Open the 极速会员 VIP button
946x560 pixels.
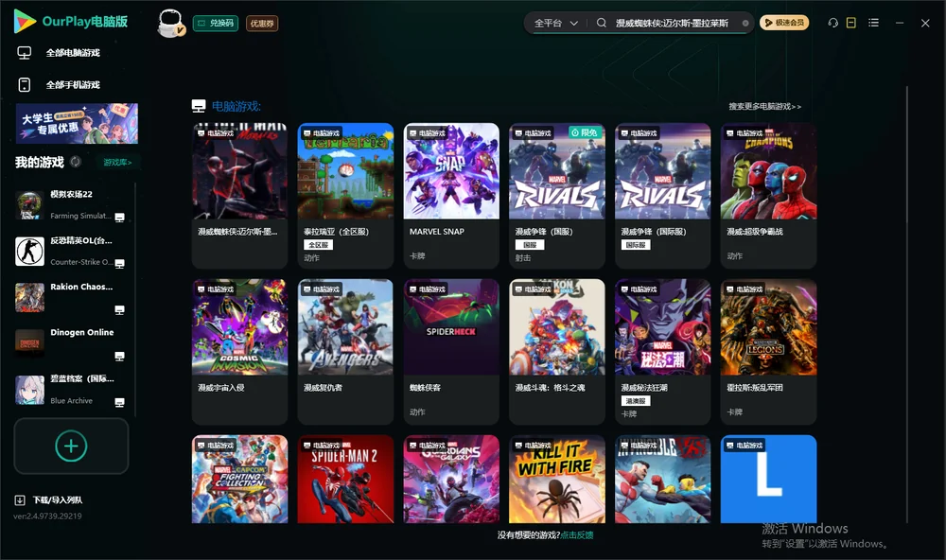(783, 23)
